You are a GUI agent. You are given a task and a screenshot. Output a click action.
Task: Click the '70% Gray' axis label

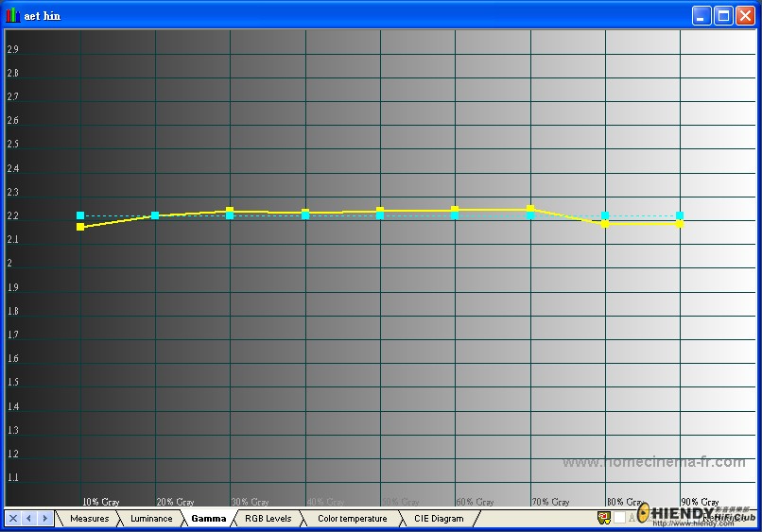click(550, 502)
